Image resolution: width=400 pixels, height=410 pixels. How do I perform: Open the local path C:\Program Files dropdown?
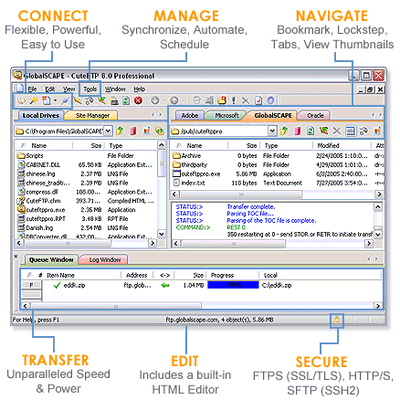pyautogui.click(x=108, y=131)
